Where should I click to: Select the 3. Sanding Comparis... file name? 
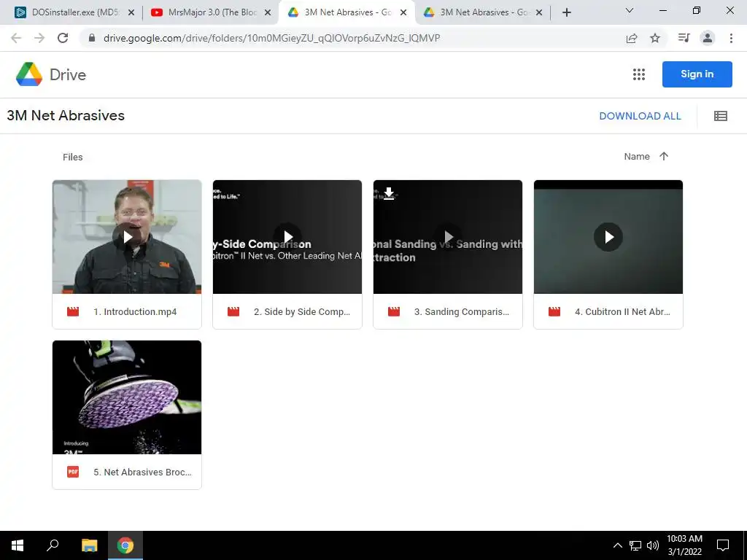[x=462, y=312]
